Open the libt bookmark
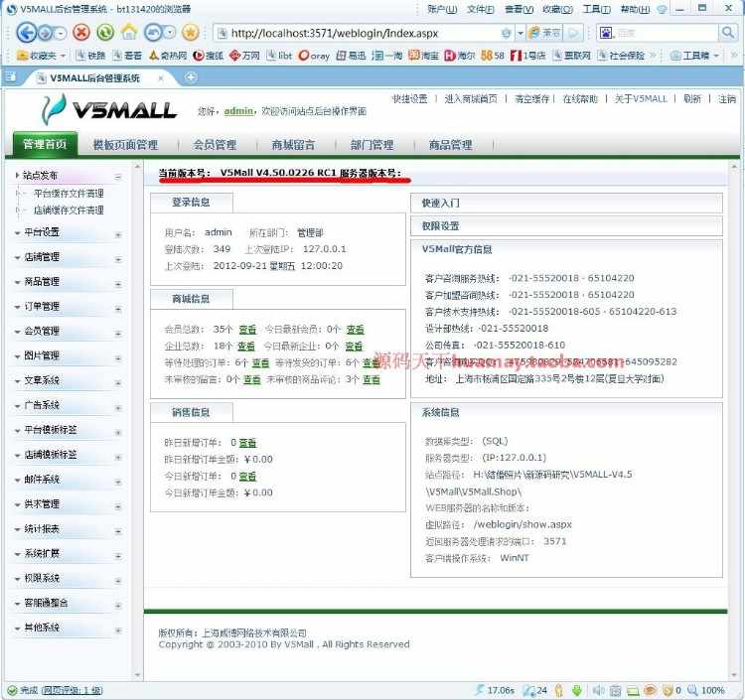This screenshot has height=700, width=745. [279, 56]
